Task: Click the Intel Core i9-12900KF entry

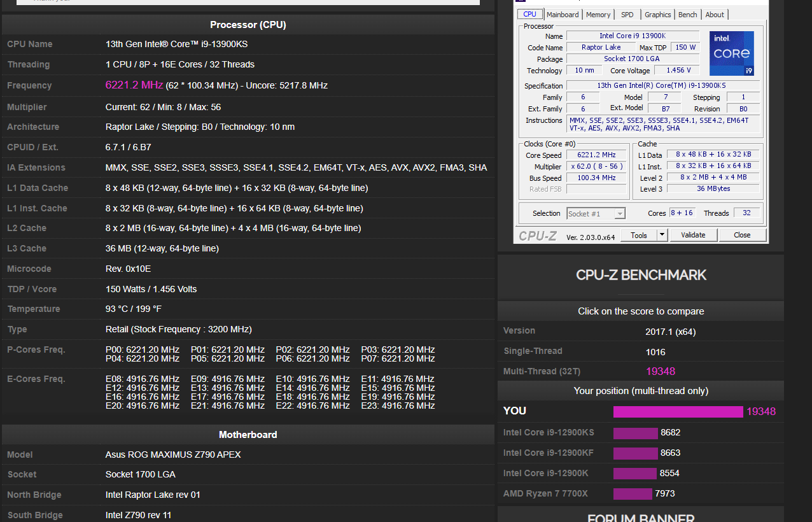Action: 549,453
